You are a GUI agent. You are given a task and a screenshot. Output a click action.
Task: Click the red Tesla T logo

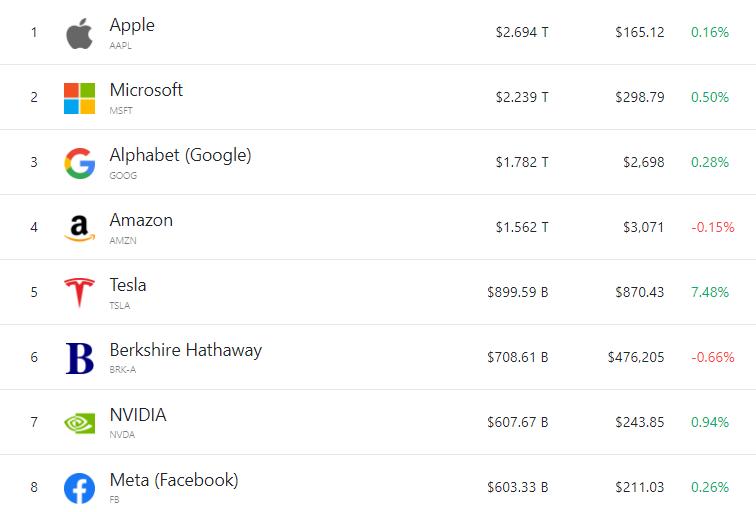click(x=80, y=293)
